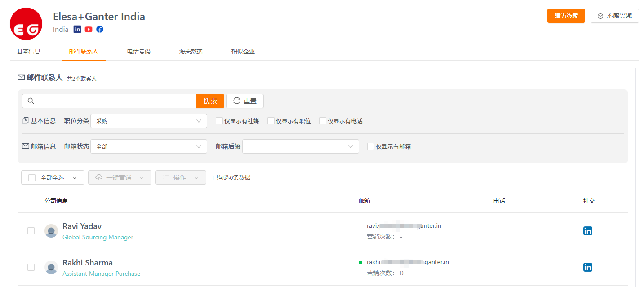This screenshot has width=644, height=287.
Task: Open Rakhi Sharma's LinkedIn profile icon
Action: point(588,267)
